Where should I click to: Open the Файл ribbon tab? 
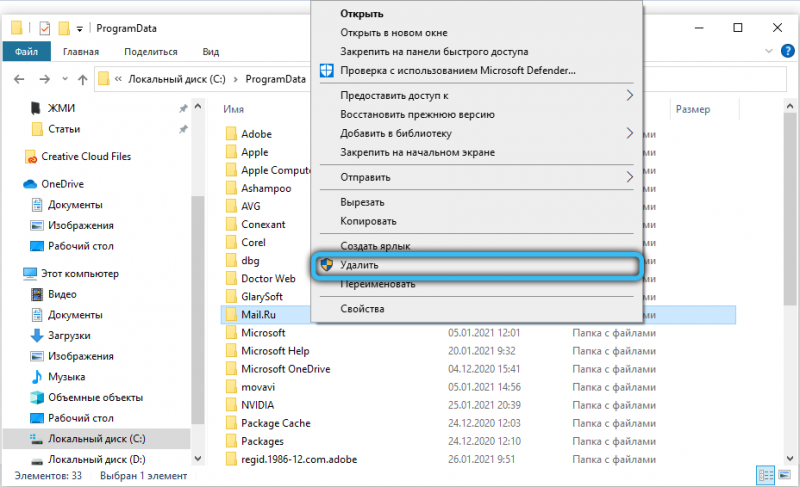(27, 52)
